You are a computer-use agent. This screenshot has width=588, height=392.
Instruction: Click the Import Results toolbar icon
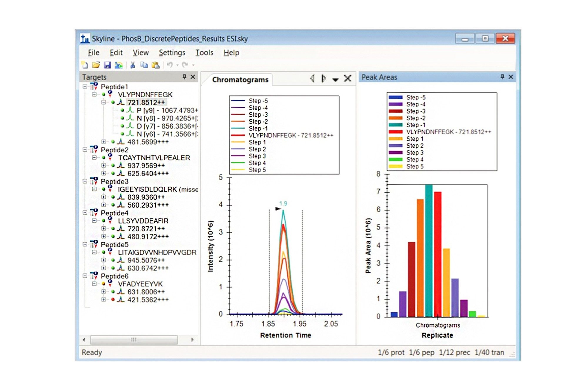point(118,65)
